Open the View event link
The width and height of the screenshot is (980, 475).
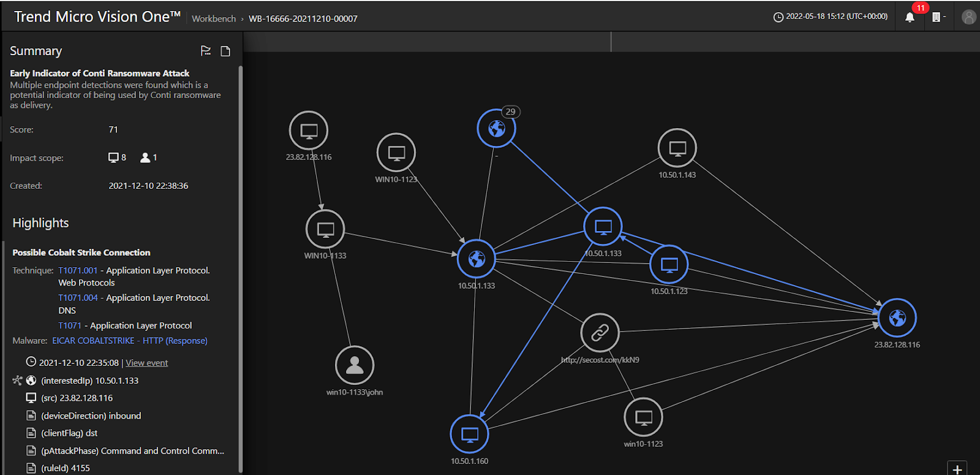pos(147,363)
